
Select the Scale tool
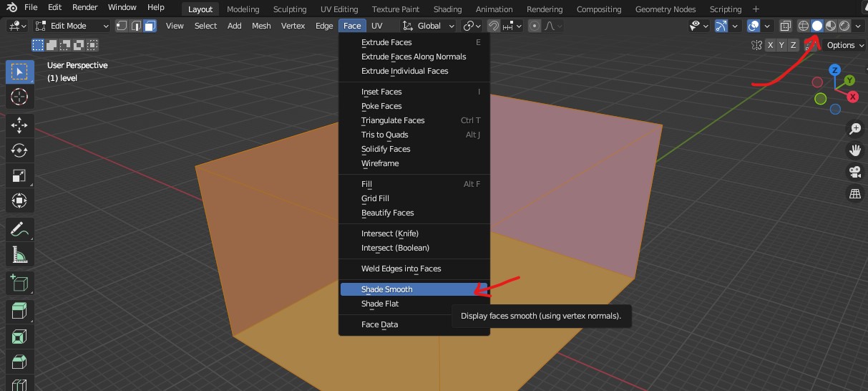click(19, 175)
